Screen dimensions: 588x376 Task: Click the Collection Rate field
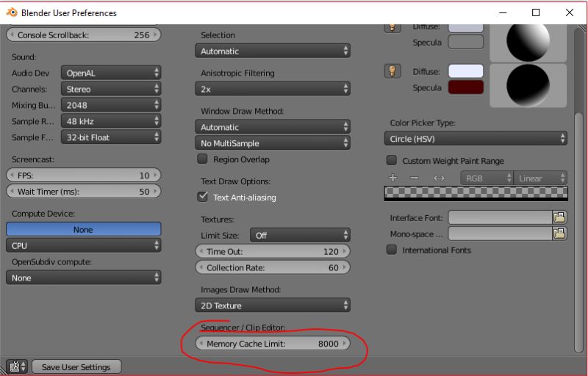tap(273, 267)
